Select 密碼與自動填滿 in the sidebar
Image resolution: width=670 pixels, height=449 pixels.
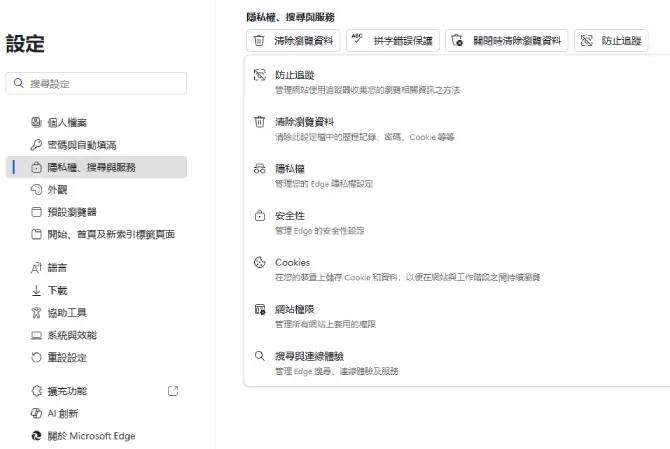click(81, 145)
